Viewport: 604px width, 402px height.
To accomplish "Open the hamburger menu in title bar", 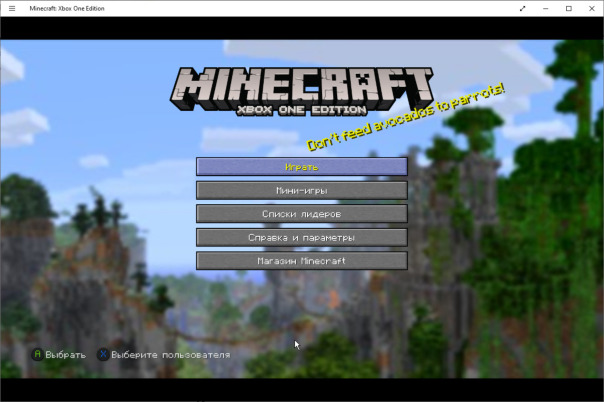I will pos(12,8).
